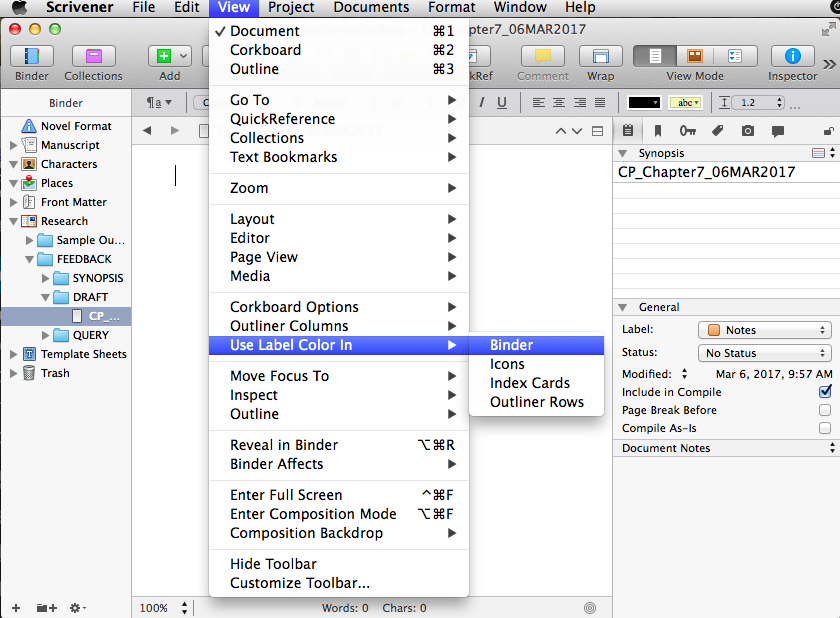The height and width of the screenshot is (618, 840).
Task: Toggle Include in Compile checkbox
Action: (825, 392)
